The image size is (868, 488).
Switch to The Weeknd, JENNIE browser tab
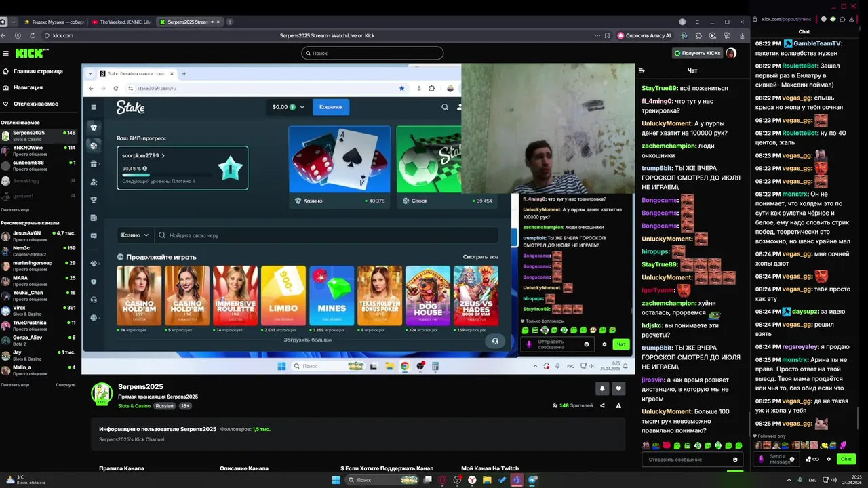coord(122,22)
